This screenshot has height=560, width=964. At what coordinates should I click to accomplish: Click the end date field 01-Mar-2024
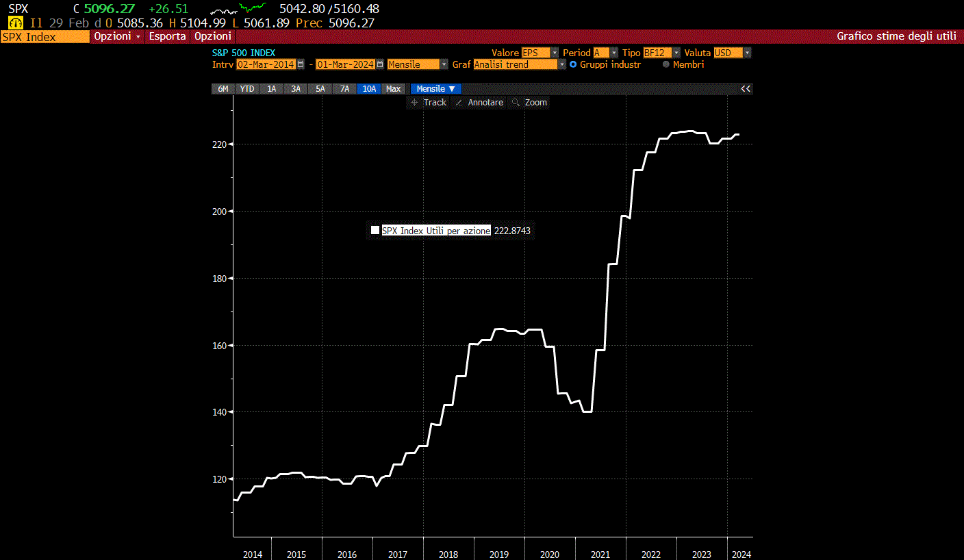click(346, 64)
